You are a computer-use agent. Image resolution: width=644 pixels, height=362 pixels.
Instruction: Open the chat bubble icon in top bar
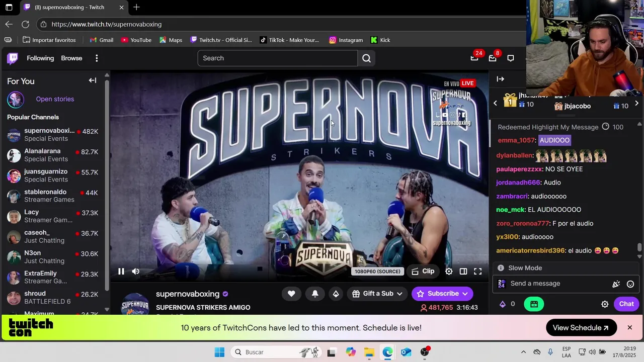511,58
